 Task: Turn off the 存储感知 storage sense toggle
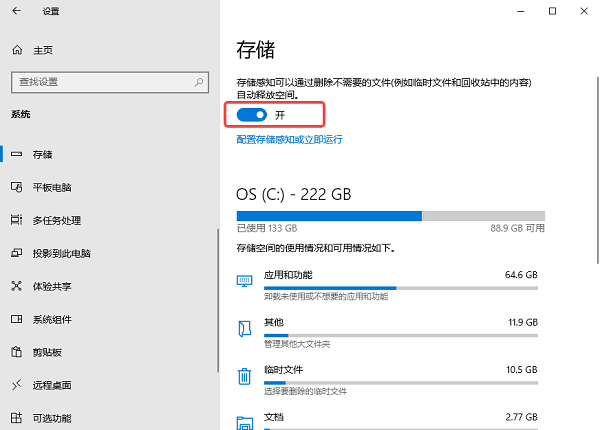[252, 116]
